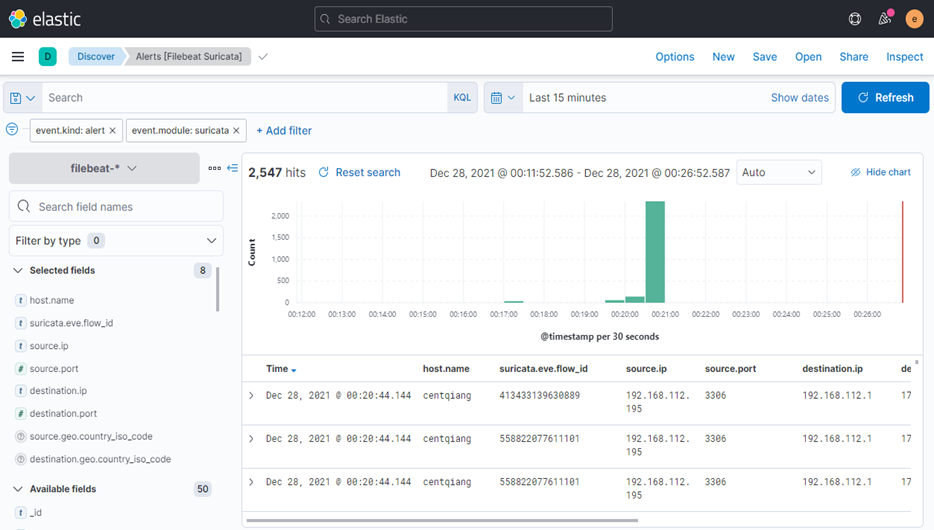The image size is (934, 530).
Task: Open the Inspect menu item
Action: [x=904, y=57]
